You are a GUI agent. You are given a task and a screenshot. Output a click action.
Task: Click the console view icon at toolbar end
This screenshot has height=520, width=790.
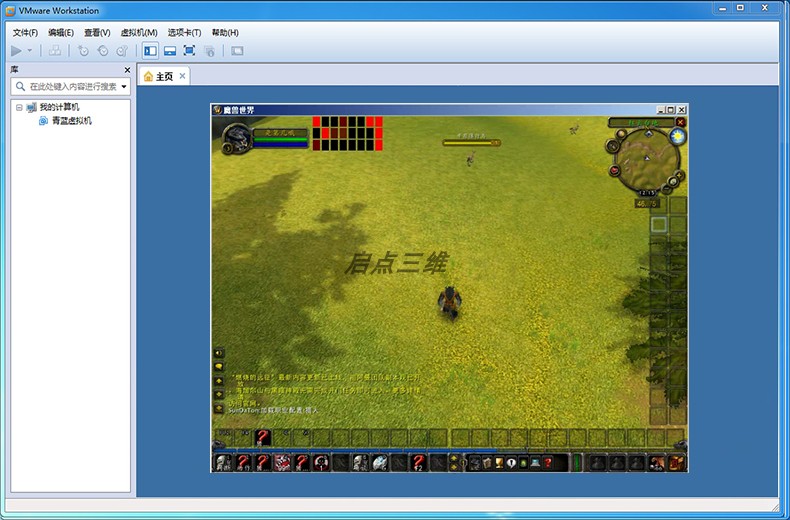coord(237,50)
